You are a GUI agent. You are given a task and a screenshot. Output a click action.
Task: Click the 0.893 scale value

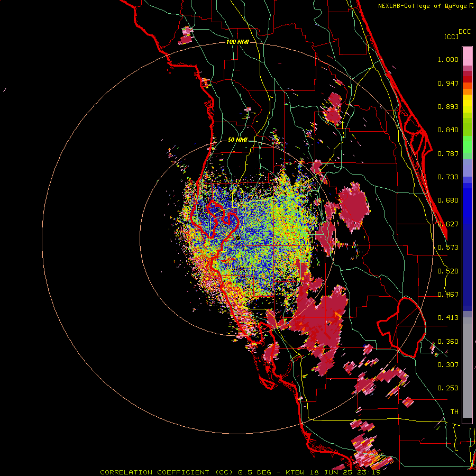[x=448, y=106]
